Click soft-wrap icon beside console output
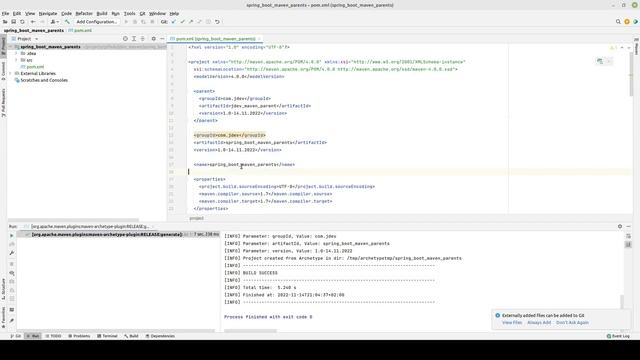The image size is (640, 360). [x=629, y=236]
